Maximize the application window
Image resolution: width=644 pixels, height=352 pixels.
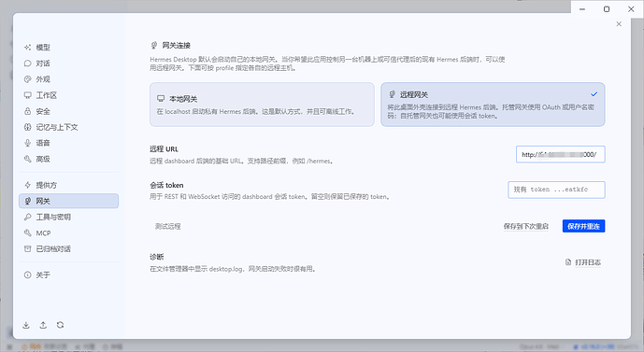click(607, 9)
